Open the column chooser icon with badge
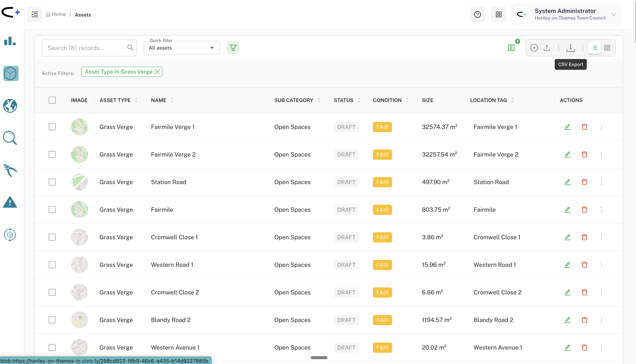 coord(511,48)
